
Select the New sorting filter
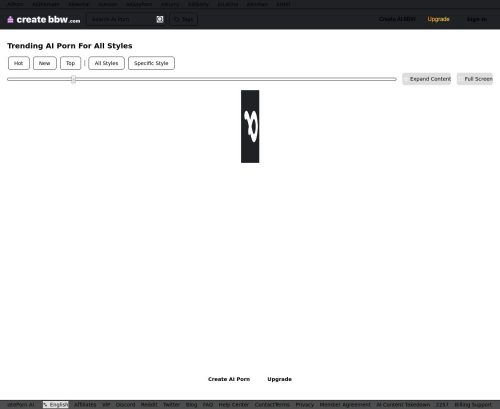45,63
